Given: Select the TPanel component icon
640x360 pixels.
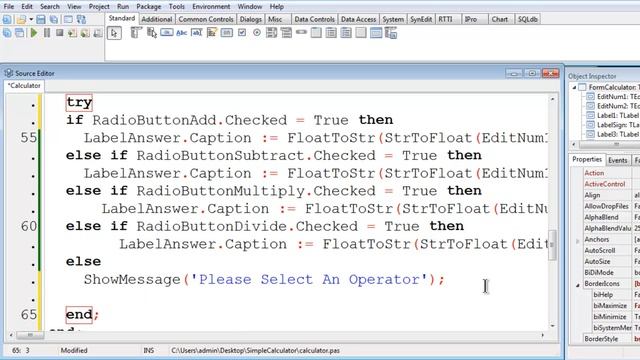Looking at the screenshot, I should tap(361, 33).
